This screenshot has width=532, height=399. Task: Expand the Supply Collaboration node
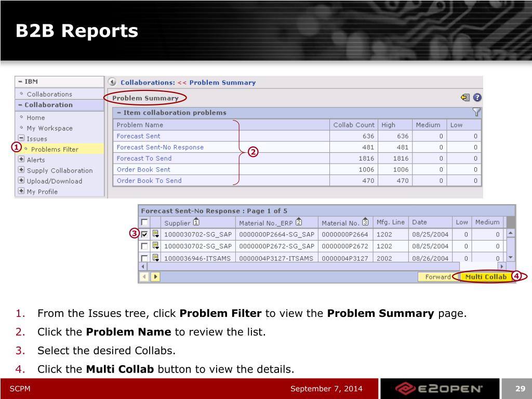(21, 170)
